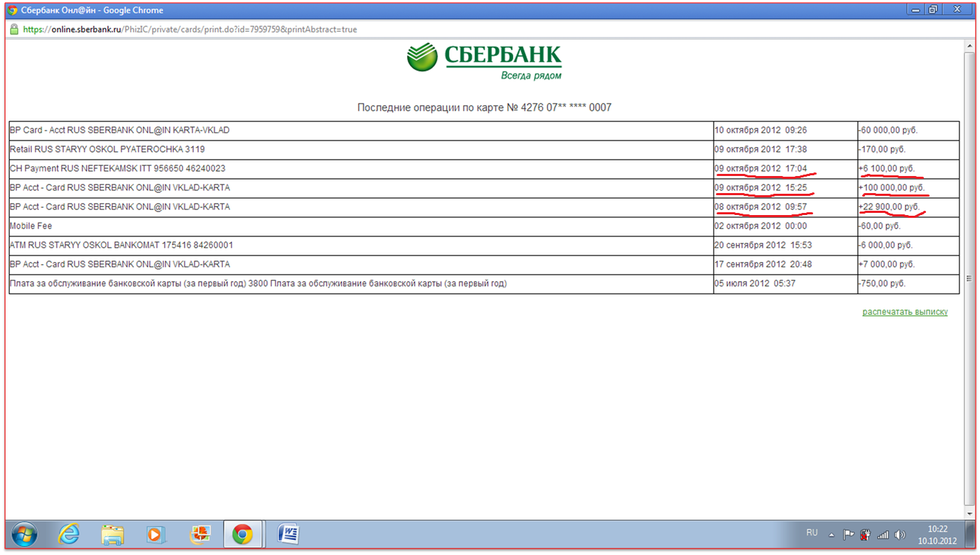
Task: Click the date '10 октября 2012 09:26'
Action: tap(761, 131)
